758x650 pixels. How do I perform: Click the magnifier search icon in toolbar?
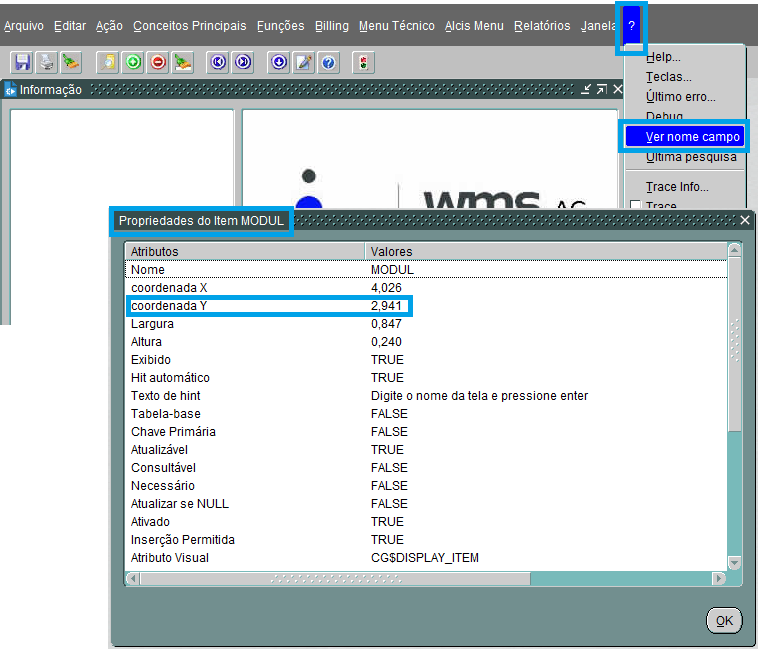pyautogui.click(x=109, y=62)
